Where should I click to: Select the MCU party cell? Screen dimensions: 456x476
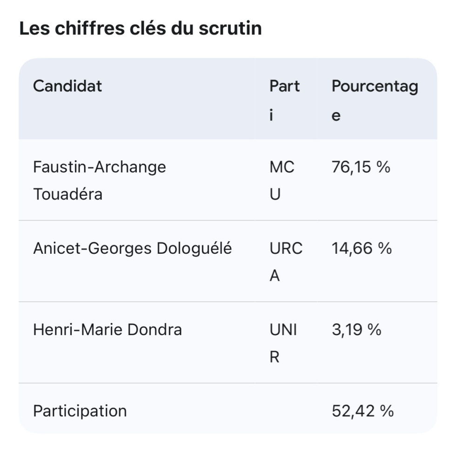point(282,180)
